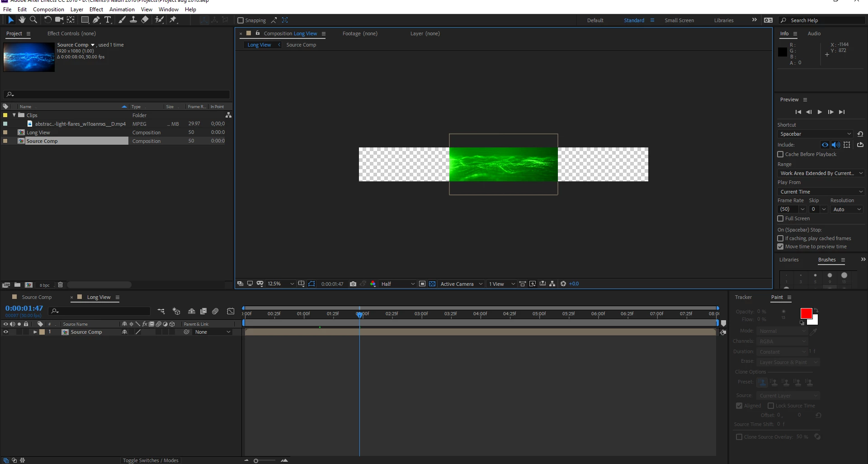Screen dimensions: 868x464
Task: Play the preview with the play button
Action: coord(820,112)
